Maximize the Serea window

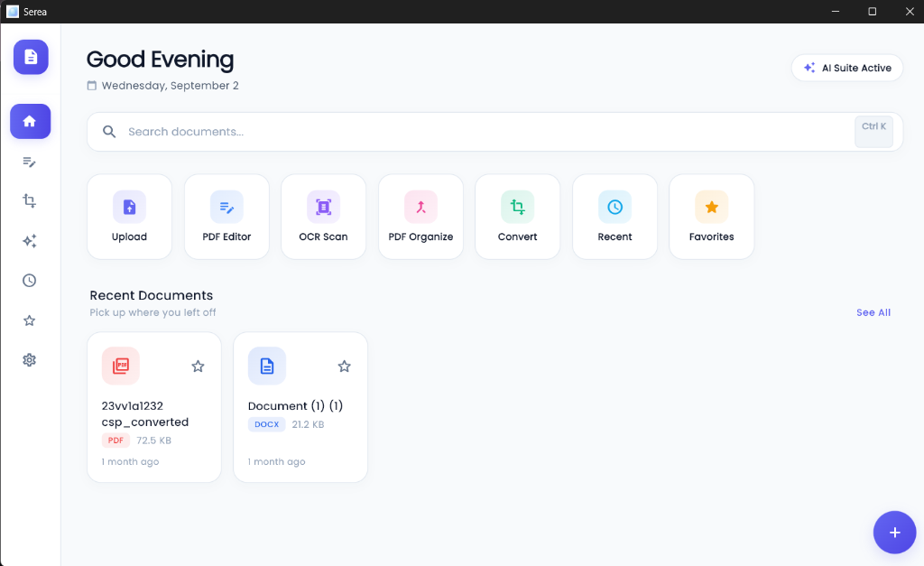point(873,12)
